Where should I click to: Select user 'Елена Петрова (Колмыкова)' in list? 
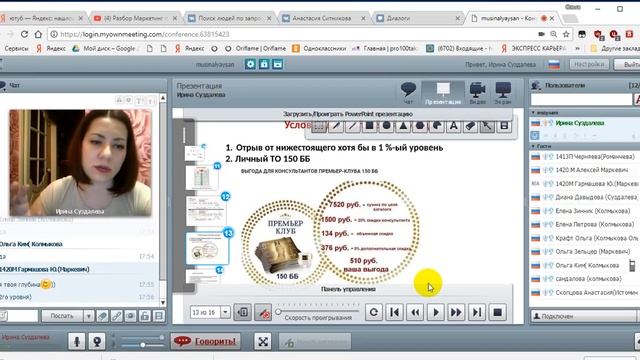coord(584,224)
